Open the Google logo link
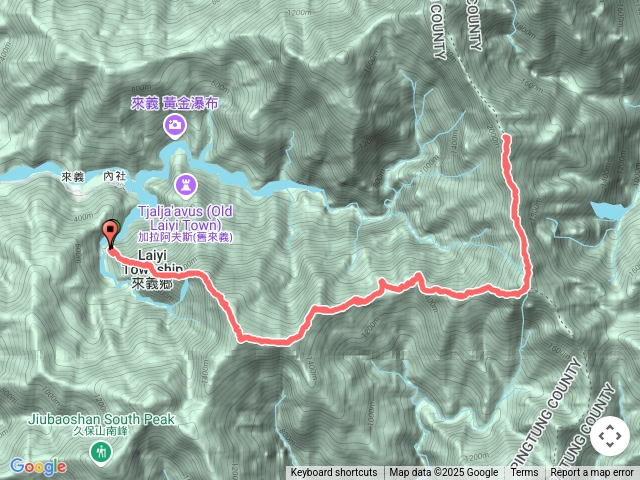Image resolution: width=640 pixels, height=480 pixels. (38, 466)
